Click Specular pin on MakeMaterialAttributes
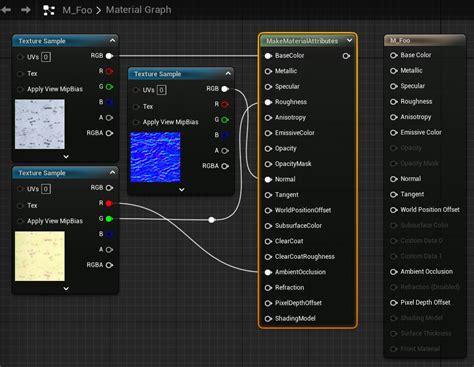 (x=268, y=87)
